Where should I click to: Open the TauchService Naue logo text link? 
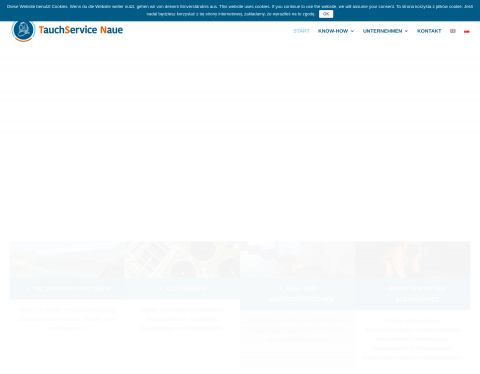tap(81, 30)
